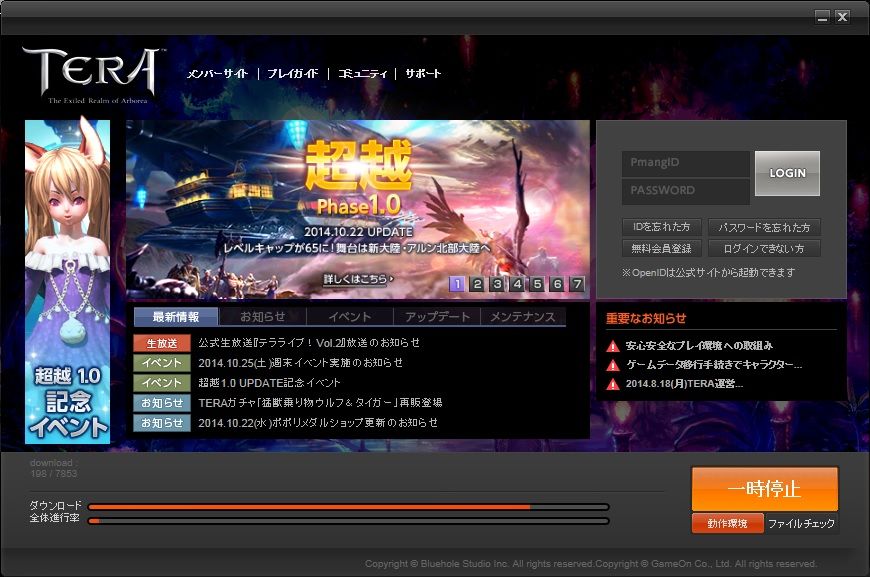
Task: Click the download 198 / 7853 status text
Action: click(x=54, y=468)
